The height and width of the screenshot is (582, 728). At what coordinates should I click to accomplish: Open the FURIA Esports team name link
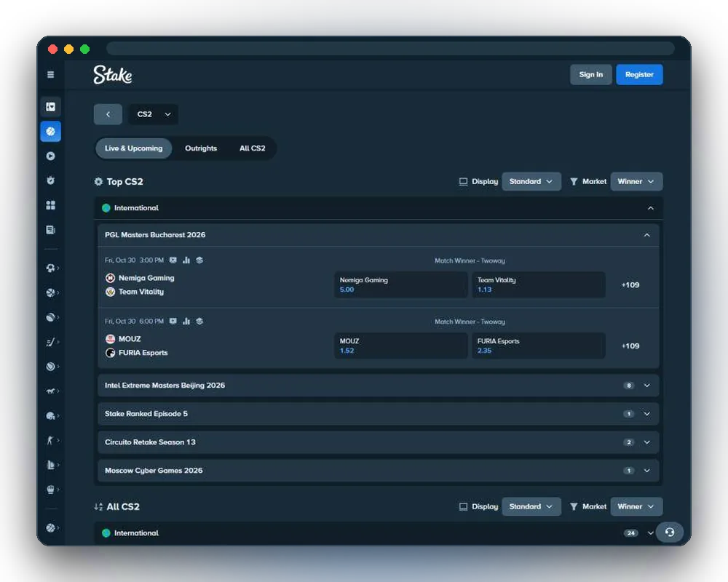(x=143, y=353)
